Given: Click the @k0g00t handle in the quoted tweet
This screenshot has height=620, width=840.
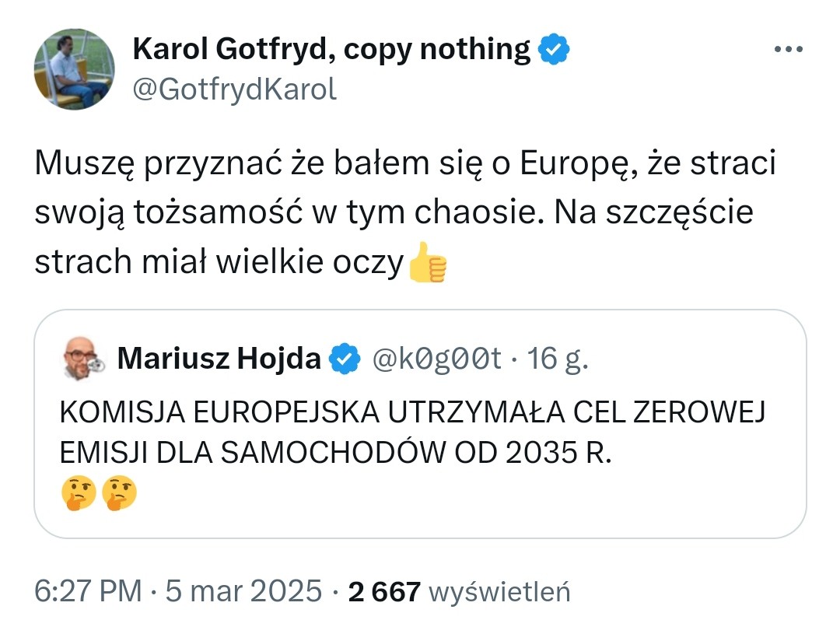Looking at the screenshot, I should click(x=436, y=358).
